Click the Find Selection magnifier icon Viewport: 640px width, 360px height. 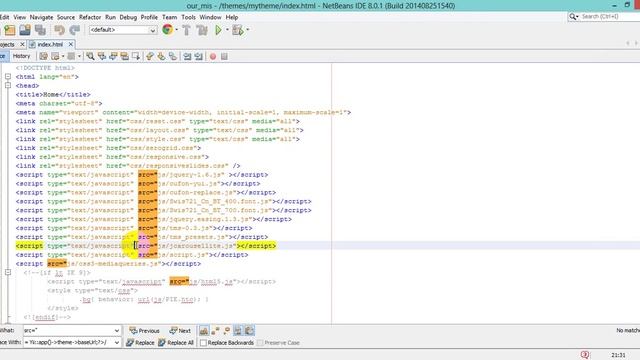[90, 56]
